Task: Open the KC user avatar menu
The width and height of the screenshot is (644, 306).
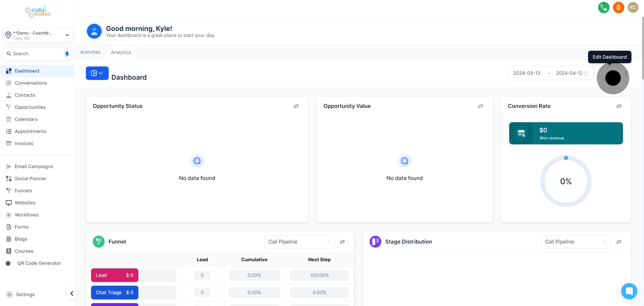Action: click(x=633, y=7)
